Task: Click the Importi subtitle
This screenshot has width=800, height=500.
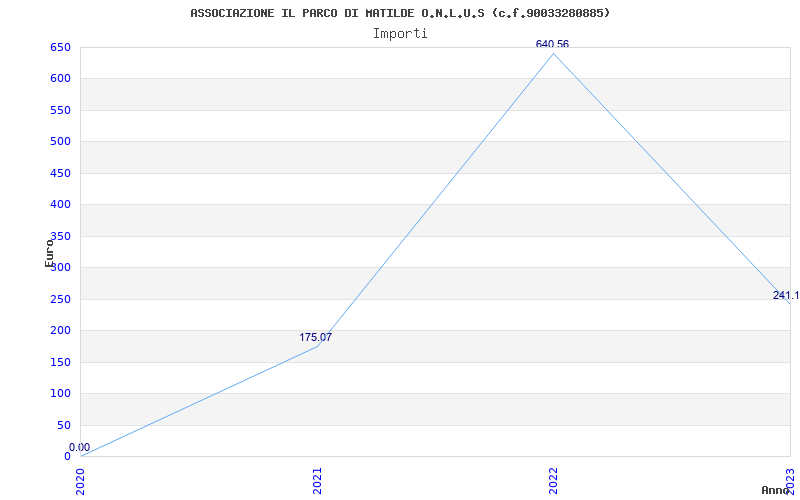Action: (x=400, y=34)
